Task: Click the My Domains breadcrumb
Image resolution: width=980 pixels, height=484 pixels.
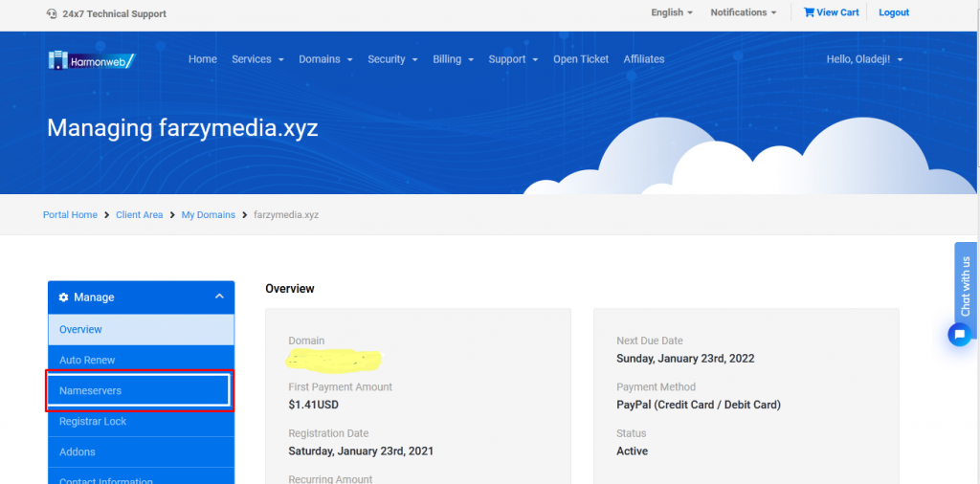Action: (x=208, y=215)
